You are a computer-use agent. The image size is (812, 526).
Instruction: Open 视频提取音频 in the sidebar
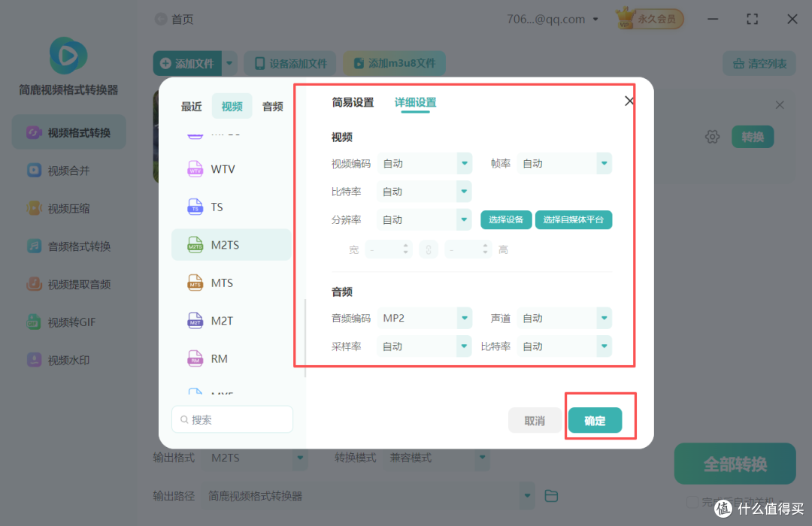tap(69, 284)
